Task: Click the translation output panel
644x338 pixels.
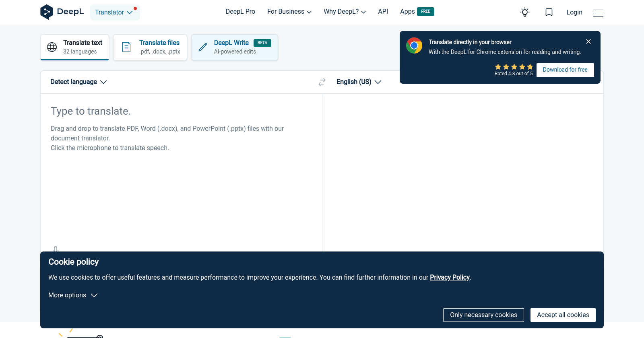Action: click(x=462, y=173)
